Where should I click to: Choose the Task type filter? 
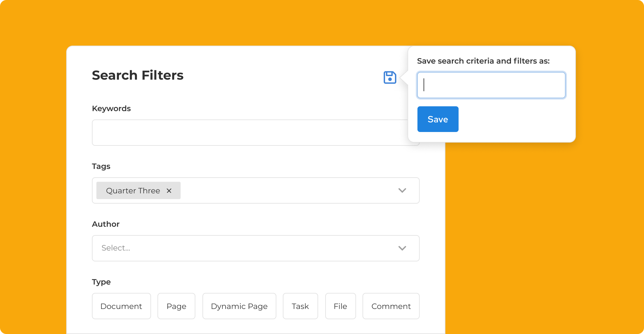300,306
